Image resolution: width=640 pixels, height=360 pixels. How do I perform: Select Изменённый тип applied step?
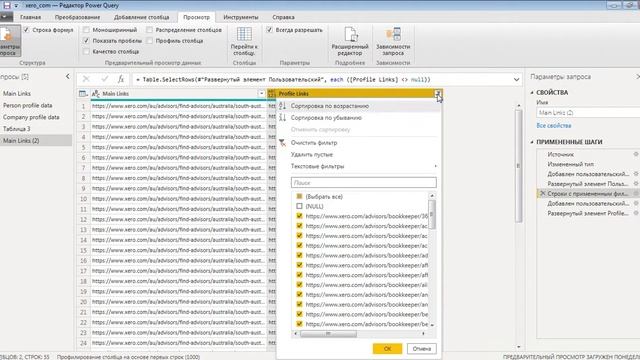pos(571,164)
